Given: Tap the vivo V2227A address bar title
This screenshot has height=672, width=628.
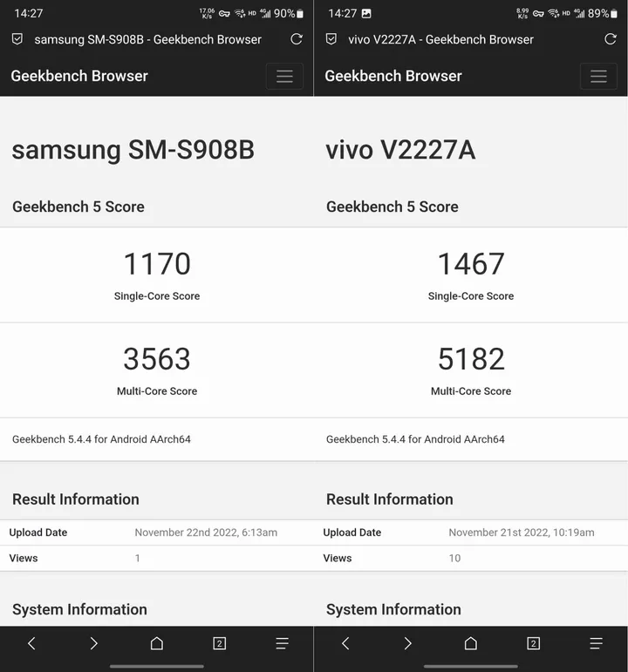Looking at the screenshot, I should (x=440, y=39).
